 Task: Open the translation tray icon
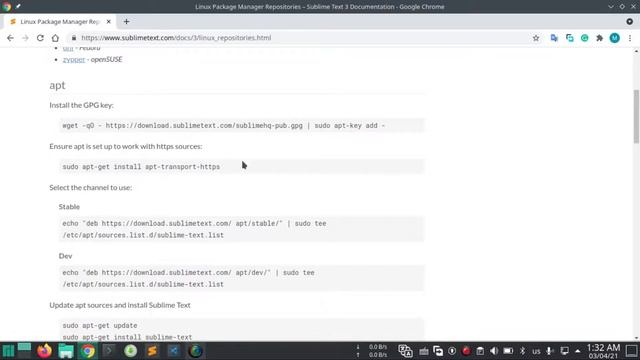point(405,351)
